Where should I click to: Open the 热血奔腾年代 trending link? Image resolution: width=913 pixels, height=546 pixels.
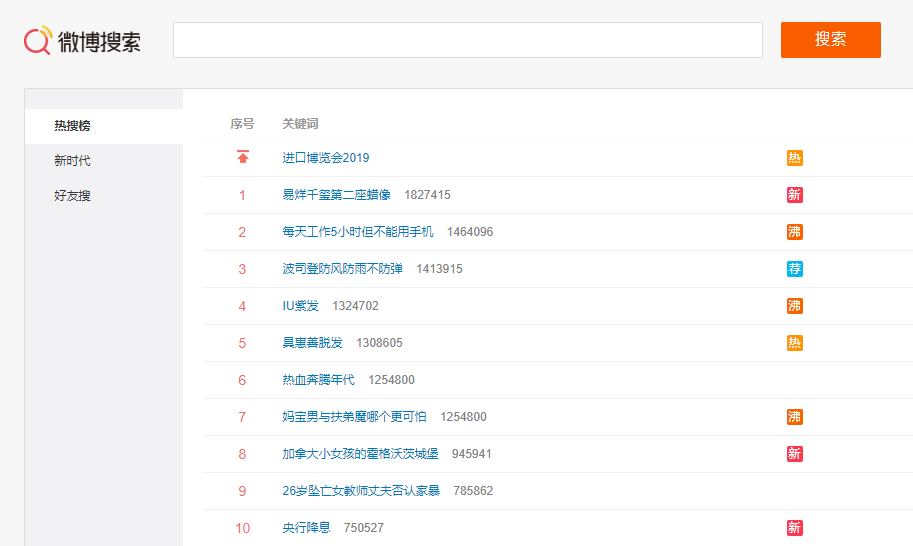[318, 380]
